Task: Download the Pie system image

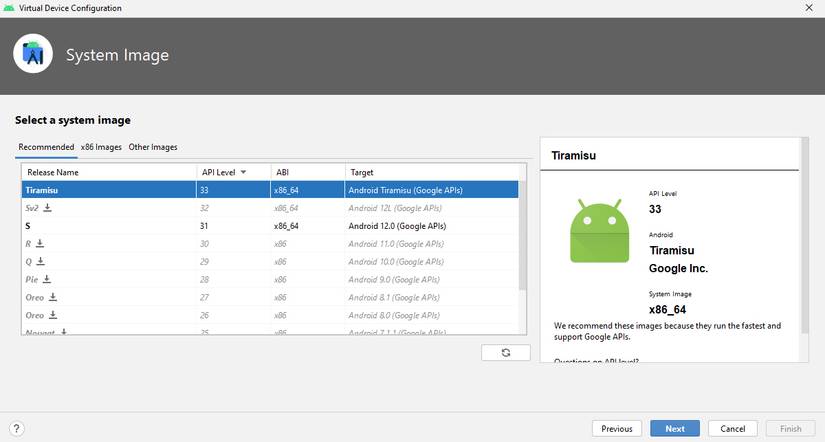Action: 47,279
